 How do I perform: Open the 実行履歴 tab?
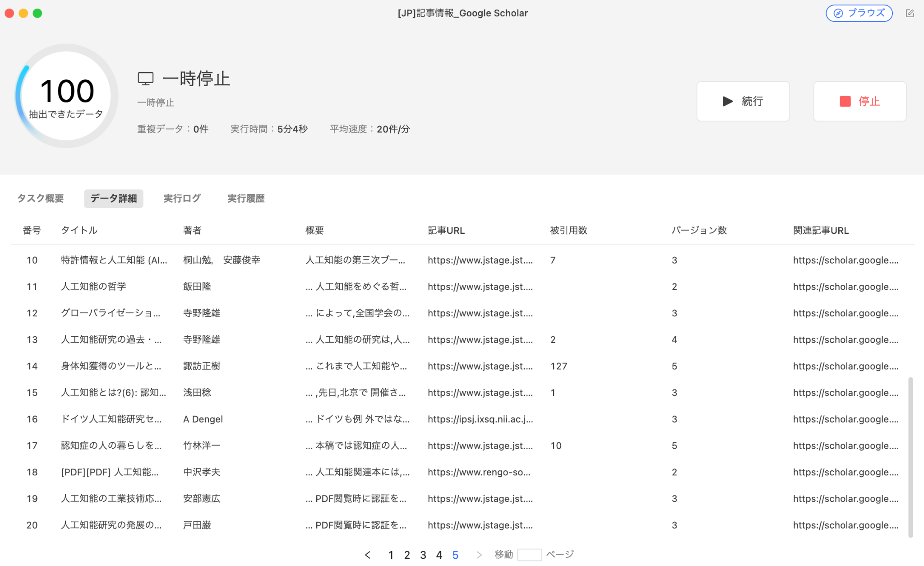click(246, 199)
